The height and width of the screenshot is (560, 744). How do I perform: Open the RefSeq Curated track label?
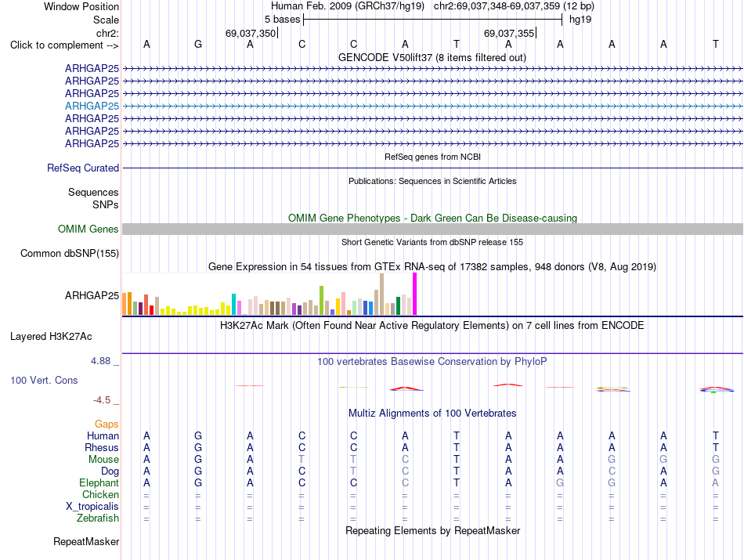83,168
